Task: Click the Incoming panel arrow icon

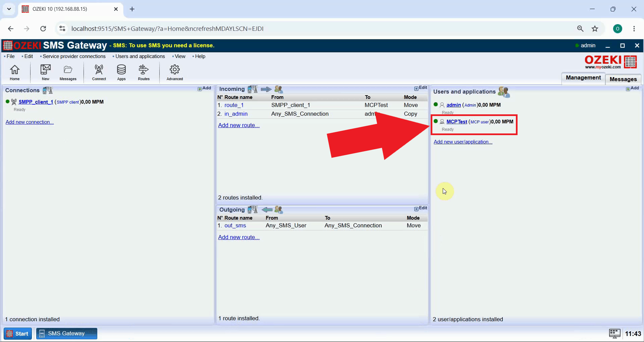Action: pyautogui.click(x=266, y=89)
